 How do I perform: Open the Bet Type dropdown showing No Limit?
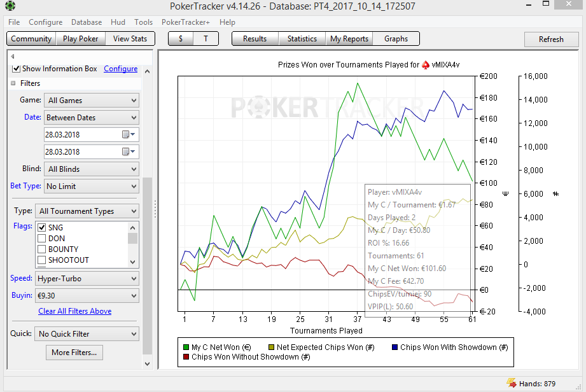pyautogui.click(x=92, y=186)
